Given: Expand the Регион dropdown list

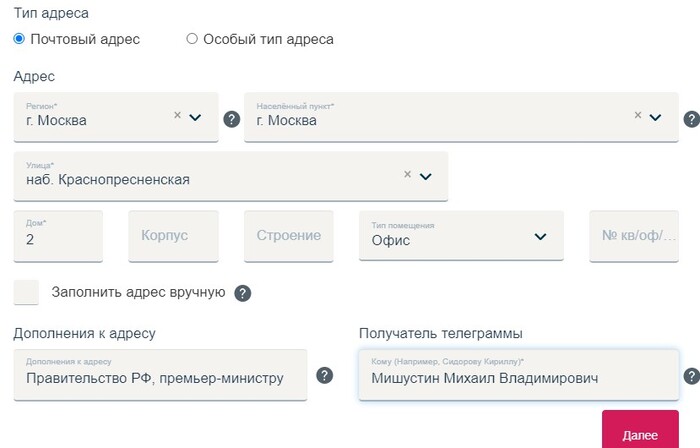Looking at the screenshot, I should coord(195,117).
